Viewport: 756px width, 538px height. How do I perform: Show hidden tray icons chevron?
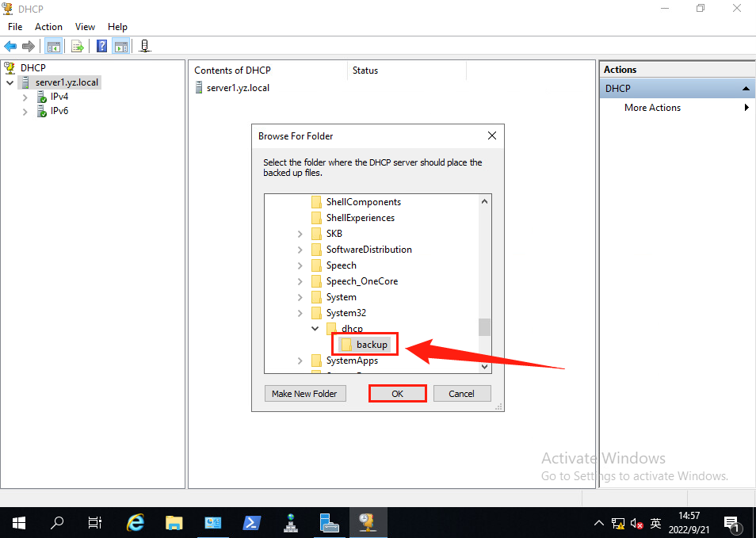point(599,523)
